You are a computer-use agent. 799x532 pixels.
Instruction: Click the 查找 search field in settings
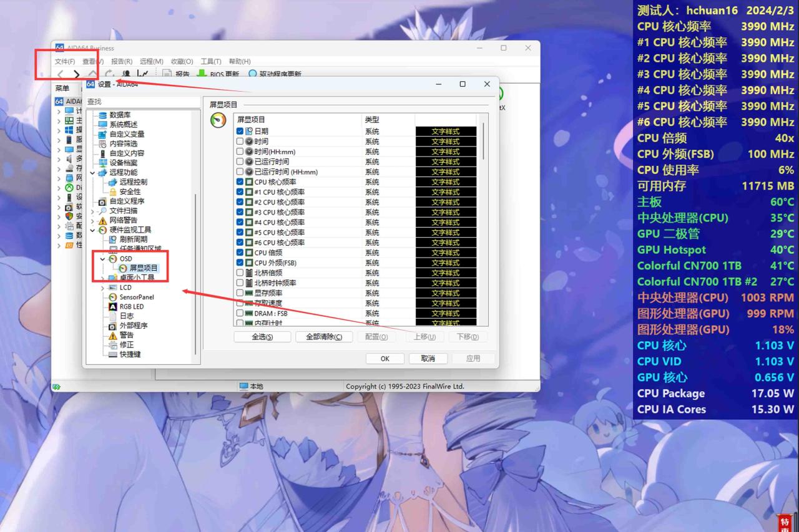tap(142, 102)
